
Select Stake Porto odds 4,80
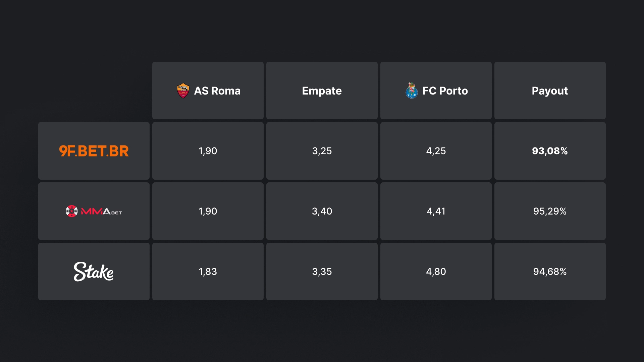(x=436, y=271)
